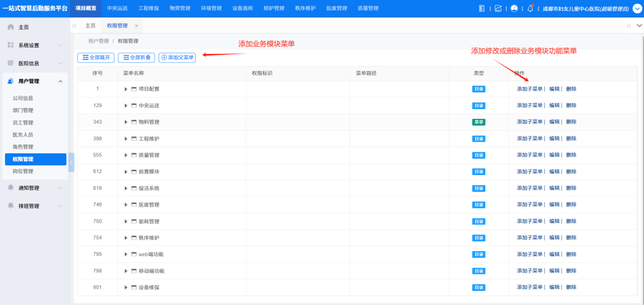Click the tab scroll-right arrow icon

[x=629, y=26]
